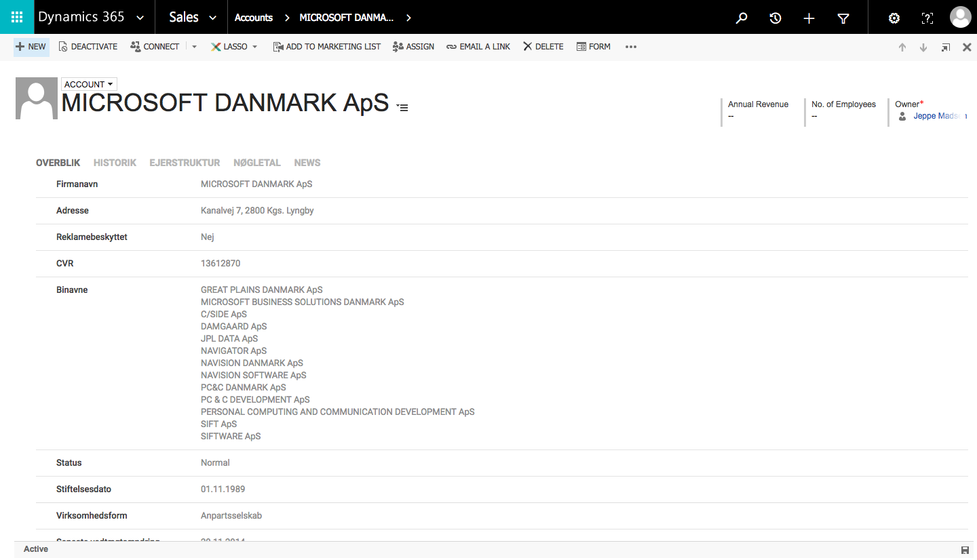This screenshot has height=560, width=977.
Task: Click Status value Normal
Action: click(215, 462)
